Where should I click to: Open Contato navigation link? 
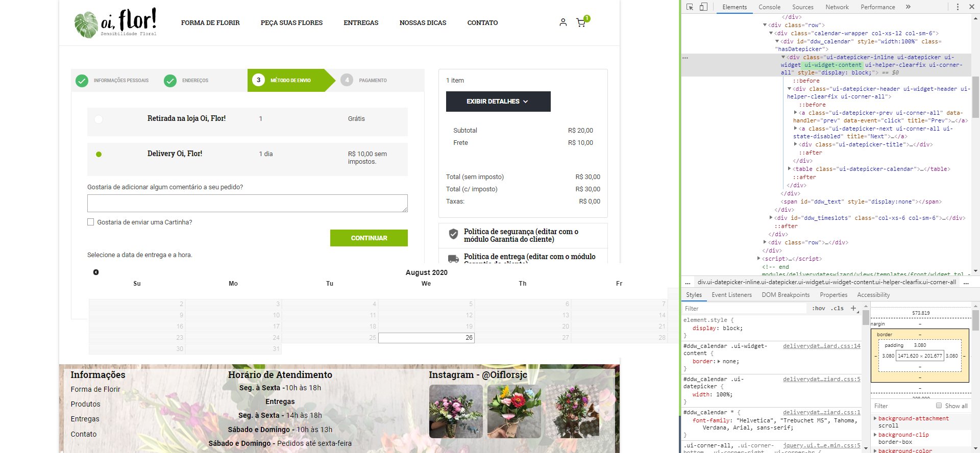click(482, 23)
